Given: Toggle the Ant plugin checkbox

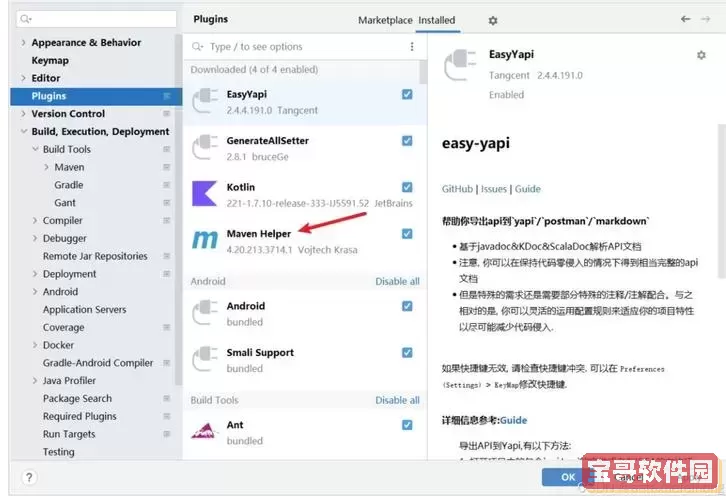Looking at the screenshot, I should coord(407,425).
